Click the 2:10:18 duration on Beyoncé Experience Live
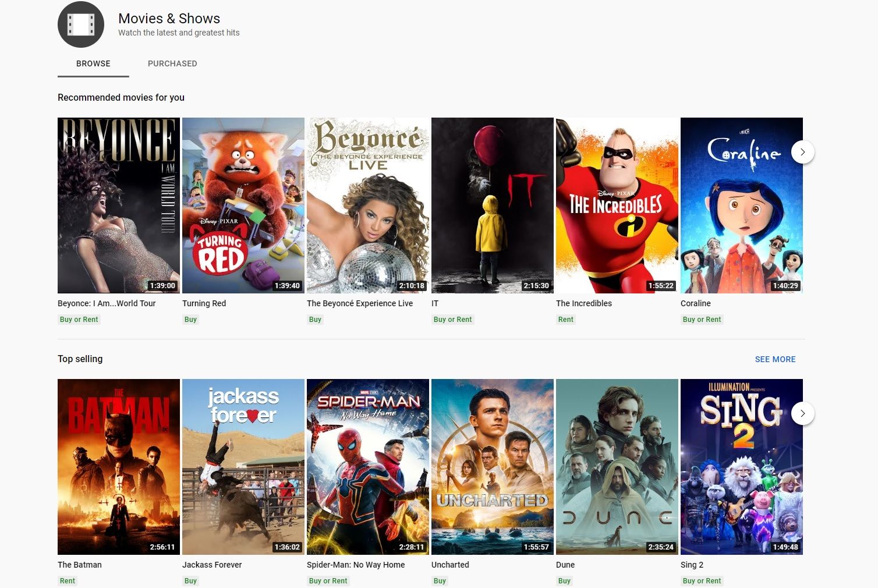This screenshot has height=588, width=878. [412, 286]
